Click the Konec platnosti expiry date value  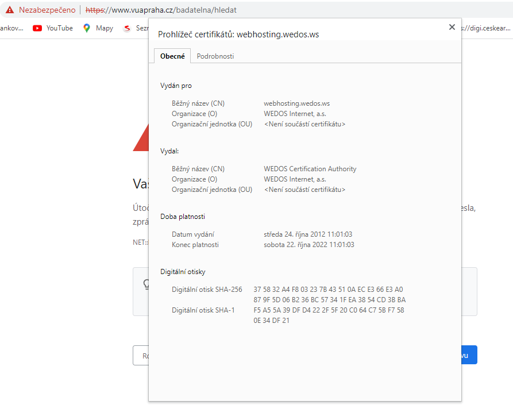click(308, 245)
